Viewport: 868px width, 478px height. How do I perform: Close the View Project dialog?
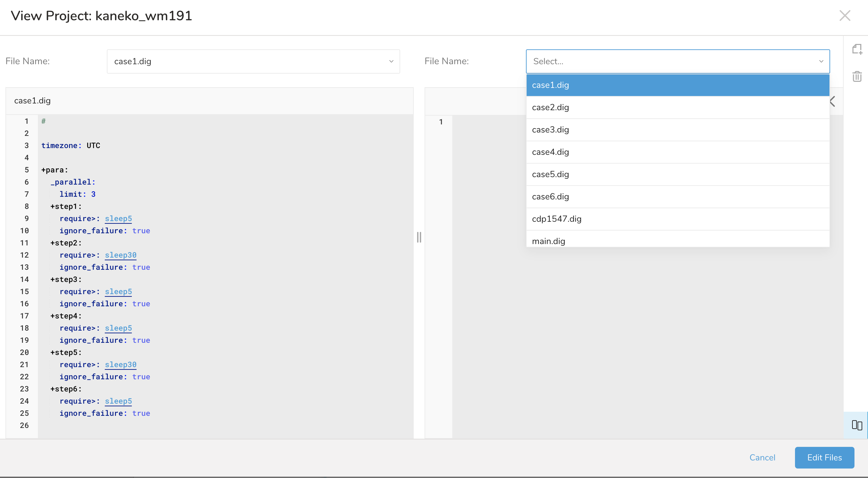[x=845, y=16]
